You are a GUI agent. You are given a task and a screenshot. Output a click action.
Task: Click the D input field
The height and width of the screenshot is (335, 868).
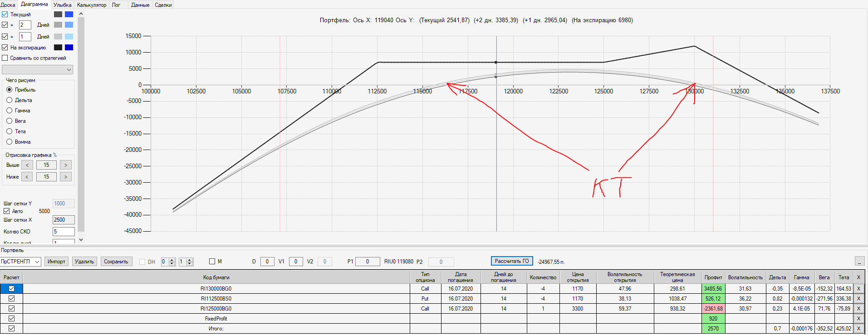267,262
